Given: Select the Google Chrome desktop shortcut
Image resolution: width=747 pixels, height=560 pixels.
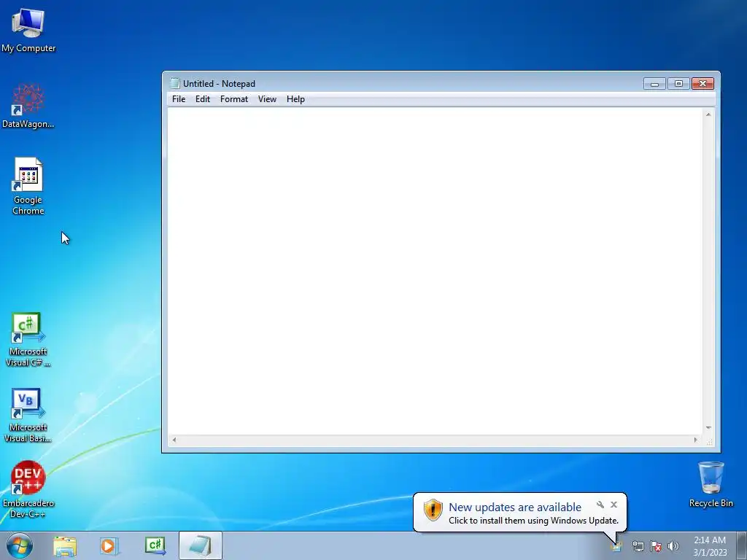Looking at the screenshot, I should (28, 186).
